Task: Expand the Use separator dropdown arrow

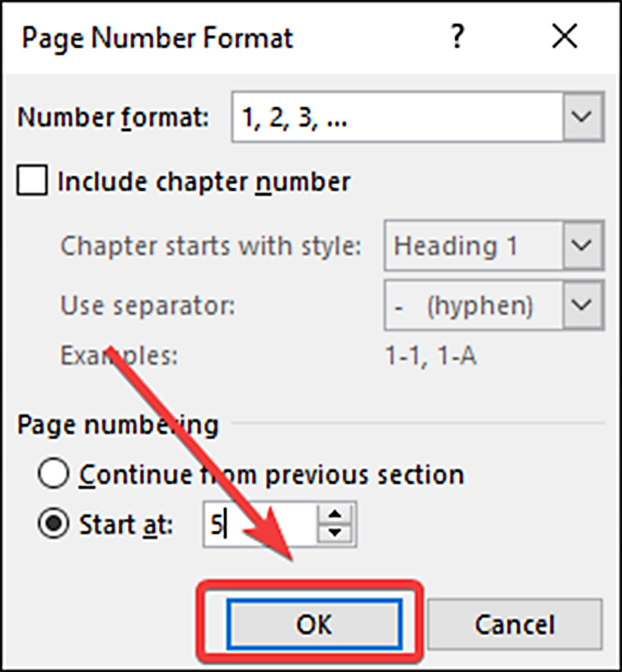Action: tap(583, 305)
